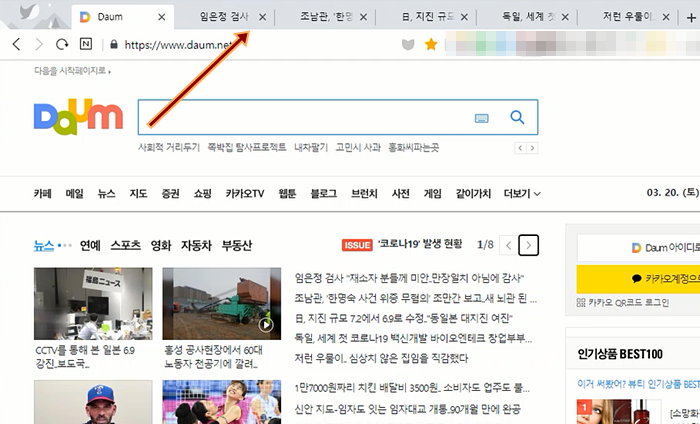Open 브런치 in the service menu

coord(364,193)
